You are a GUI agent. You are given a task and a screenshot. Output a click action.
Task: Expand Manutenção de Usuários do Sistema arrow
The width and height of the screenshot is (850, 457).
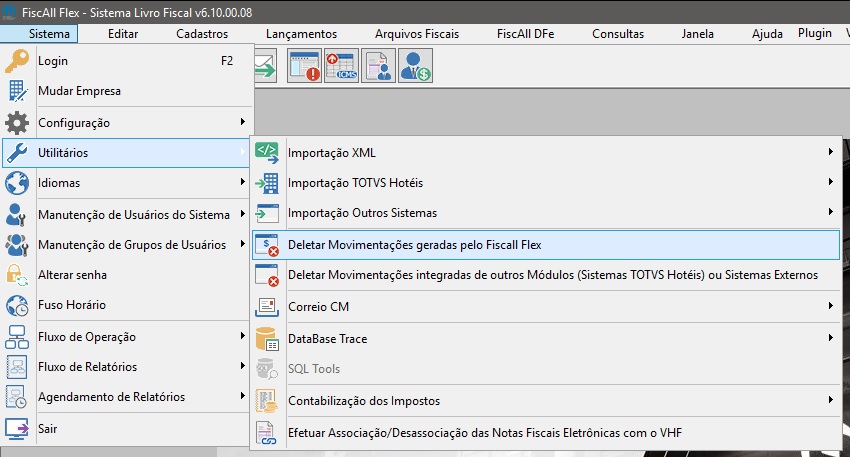click(243, 214)
